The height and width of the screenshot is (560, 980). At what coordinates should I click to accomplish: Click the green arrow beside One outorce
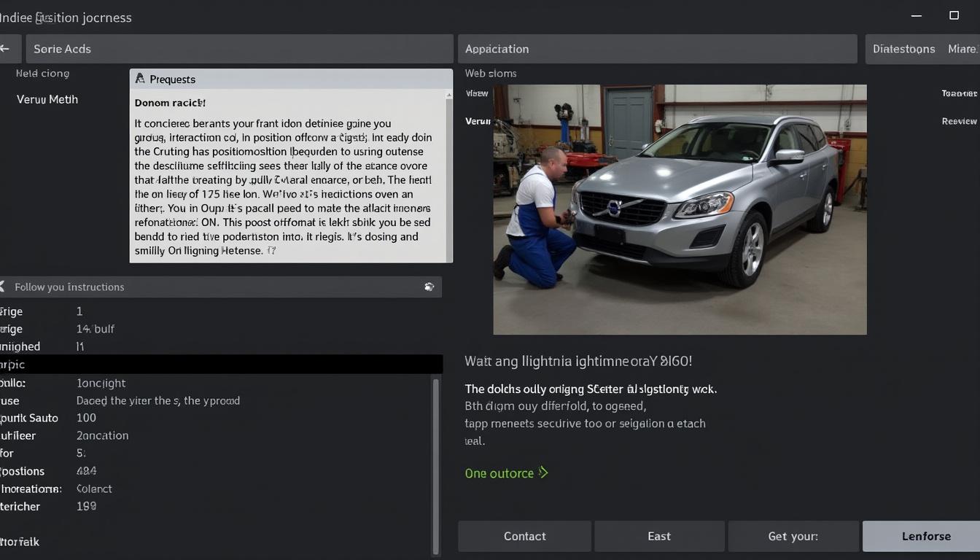coord(542,472)
